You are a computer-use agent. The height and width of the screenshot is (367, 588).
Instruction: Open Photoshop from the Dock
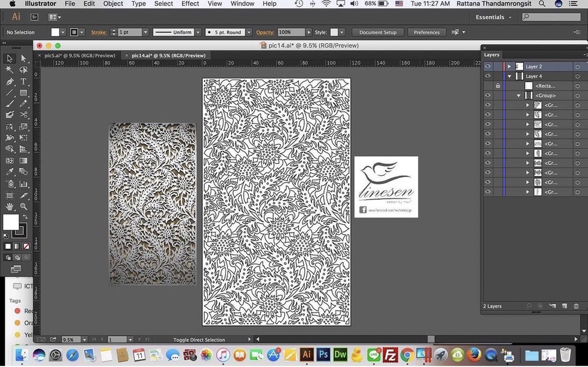click(x=323, y=354)
